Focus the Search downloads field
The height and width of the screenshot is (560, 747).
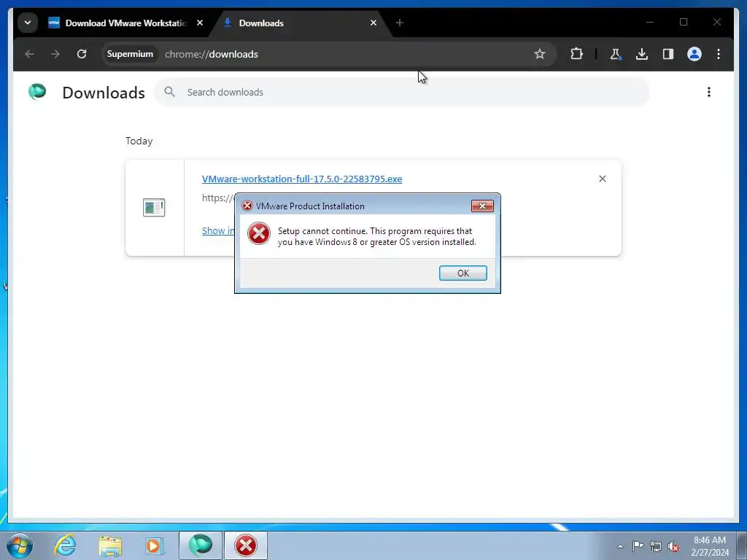[x=401, y=92]
